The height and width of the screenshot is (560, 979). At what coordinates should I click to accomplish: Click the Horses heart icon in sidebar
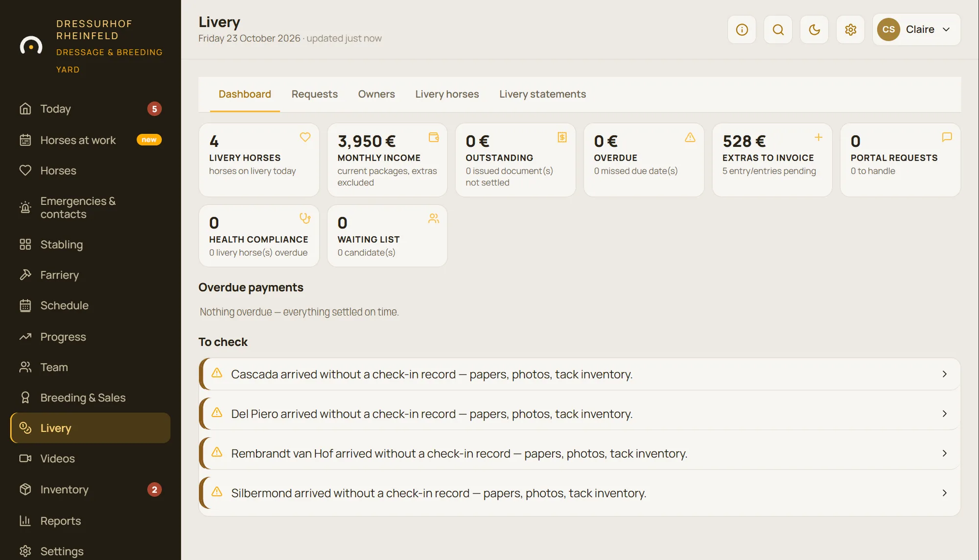point(25,170)
